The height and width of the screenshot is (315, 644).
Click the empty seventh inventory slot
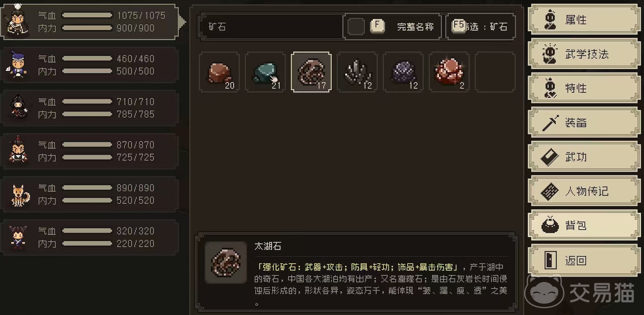click(495, 72)
